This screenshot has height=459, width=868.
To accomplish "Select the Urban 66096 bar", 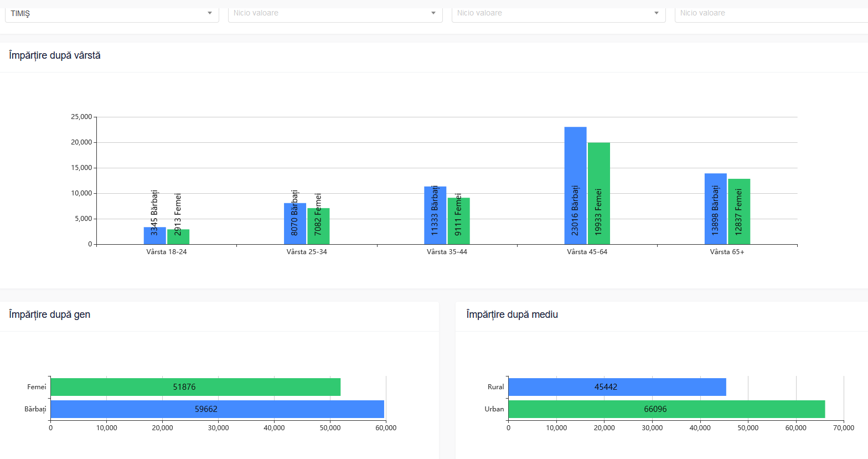I will coord(666,409).
